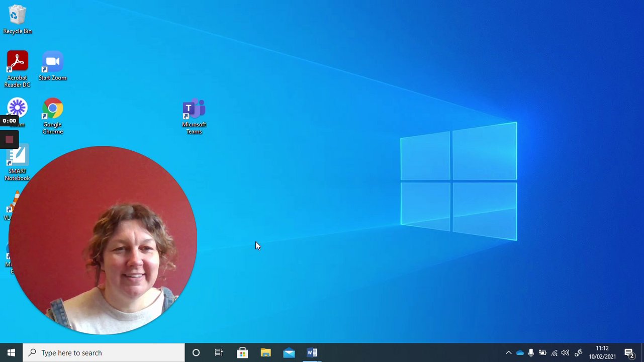The width and height of the screenshot is (644, 362).
Task: Select the Google Chrome desktop shortcut
Action: [52, 116]
